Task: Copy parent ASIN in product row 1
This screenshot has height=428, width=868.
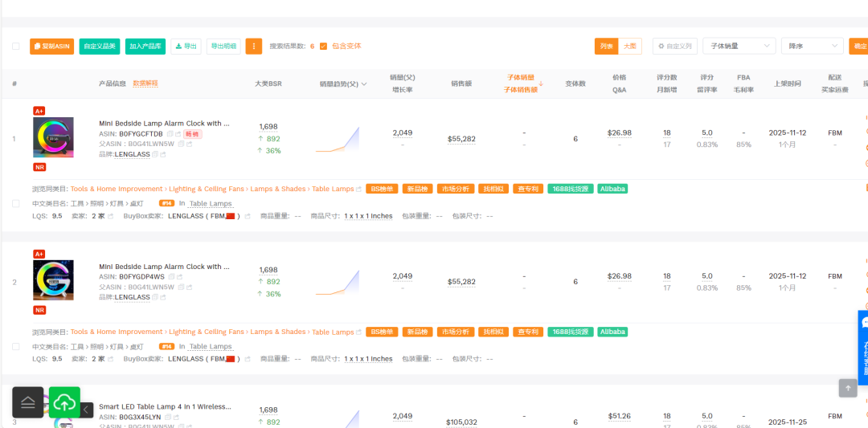Action: pos(181,145)
